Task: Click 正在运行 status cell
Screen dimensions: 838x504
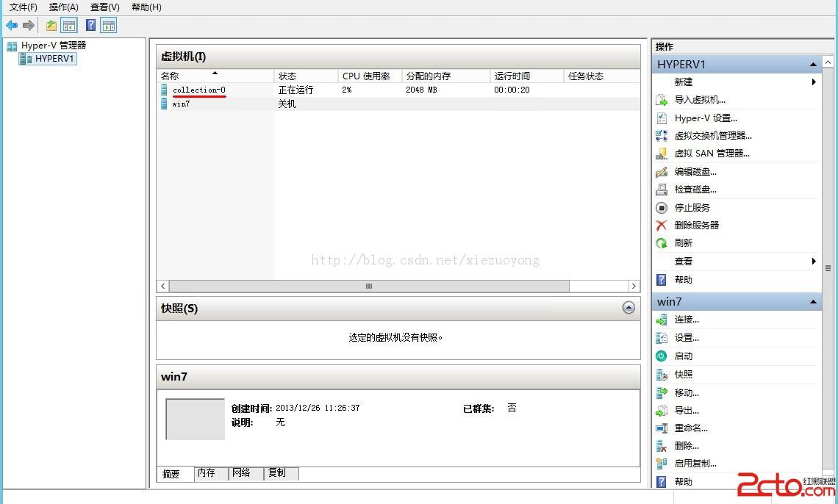Action: [x=296, y=90]
